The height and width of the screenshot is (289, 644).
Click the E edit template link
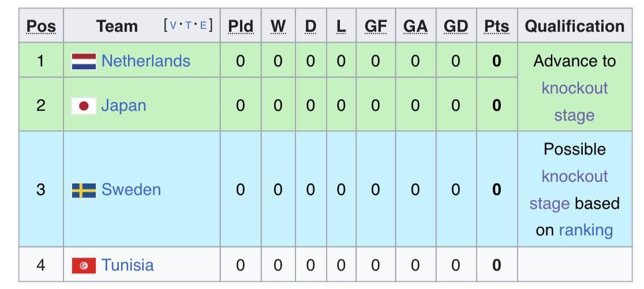coord(203,25)
